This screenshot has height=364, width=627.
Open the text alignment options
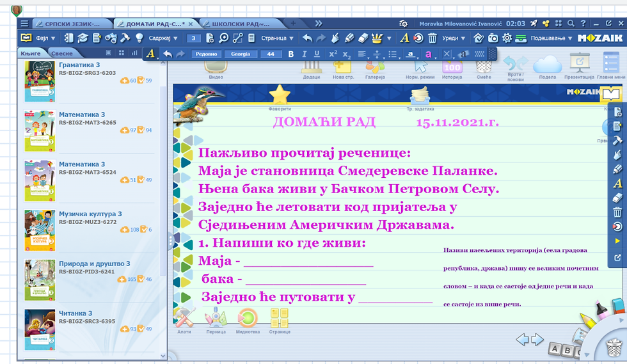[362, 54]
